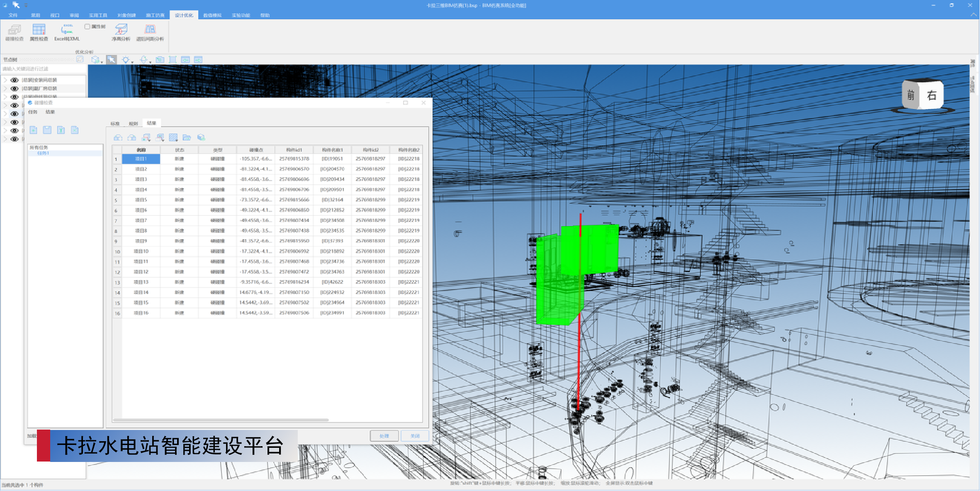Select the arrow pointer tool in viewport toolbar

[x=111, y=60]
